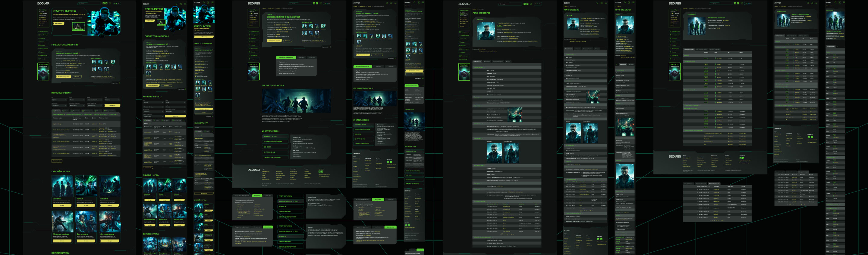Open Статистика tab on desktop game page
The image size is (868, 255).
coord(312,57)
